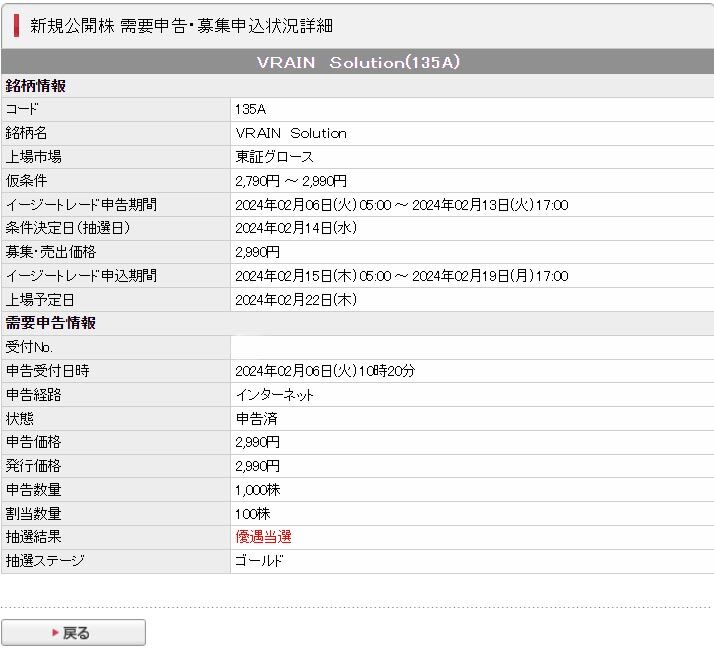714x661 pixels.
Task: Select the 仮条件 value 2,790円 ～ 2,990円
Action: pos(291,181)
